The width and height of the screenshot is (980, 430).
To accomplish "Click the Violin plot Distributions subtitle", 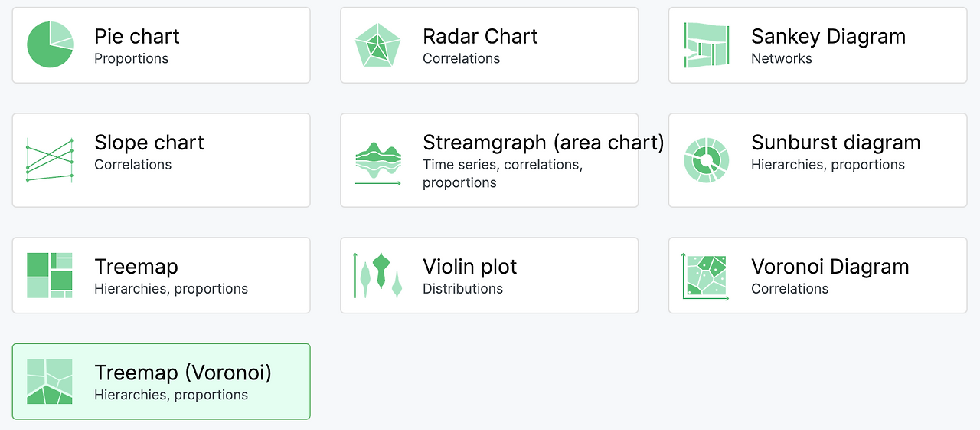I will click(463, 289).
